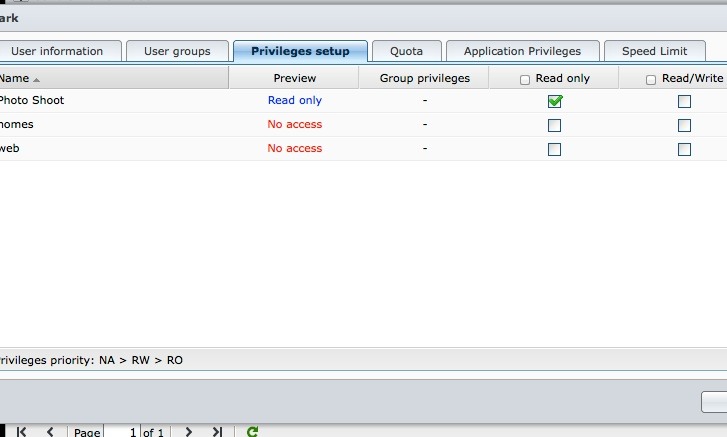This screenshot has width=727, height=437.
Task: Open the User groups tab
Action: click(177, 51)
